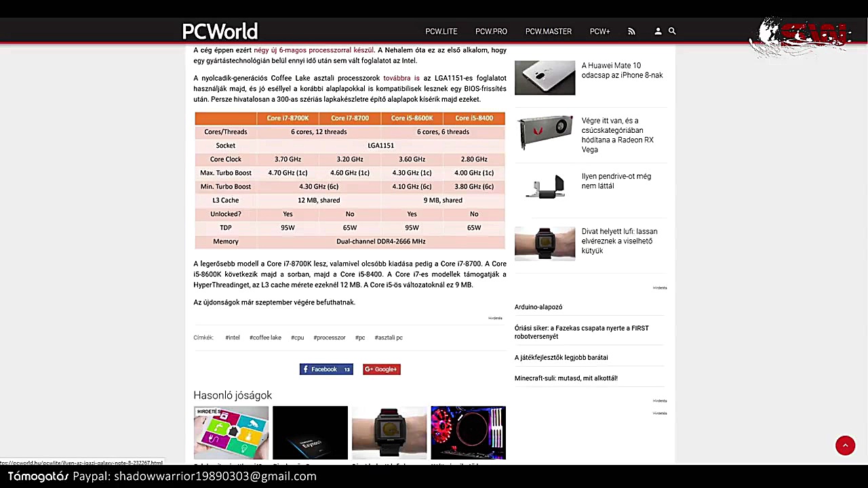Image resolution: width=868 pixels, height=488 pixels.
Task: Click the Paypal support email text
Action: coord(195,476)
